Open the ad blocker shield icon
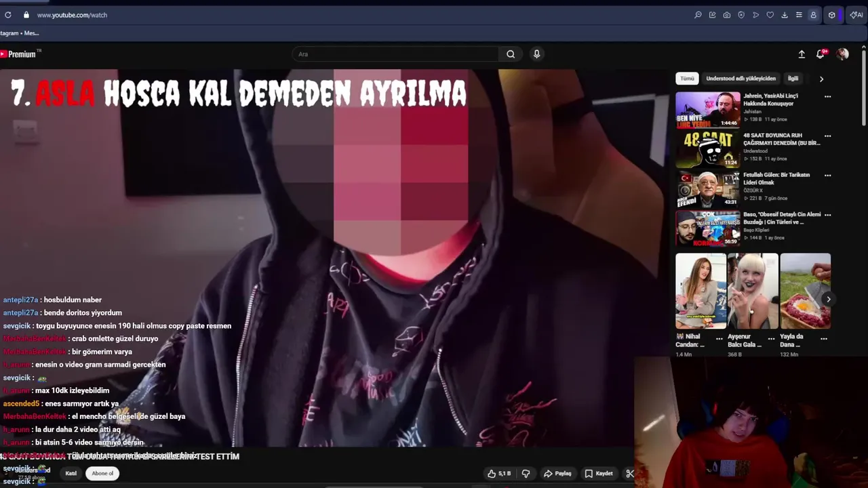 click(x=741, y=15)
